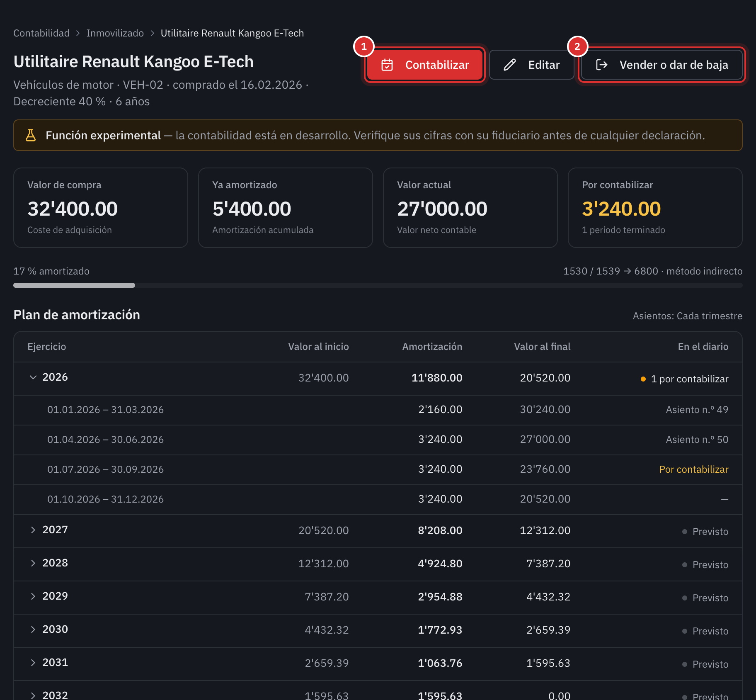Click period 01.10.2026 – 31.12.2026
The height and width of the screenshot is (700, 756).
pyautogui.click(x=105, y=499)
